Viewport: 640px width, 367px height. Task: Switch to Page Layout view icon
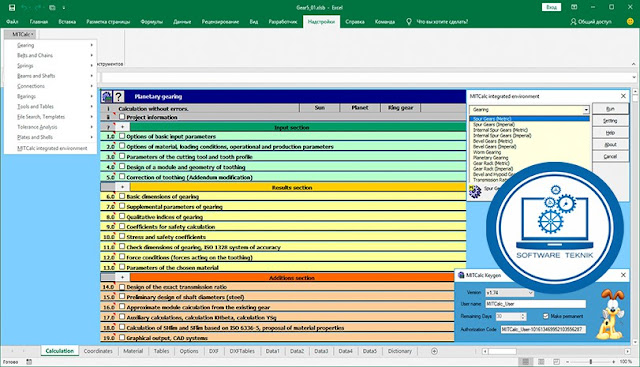point(541,362)
